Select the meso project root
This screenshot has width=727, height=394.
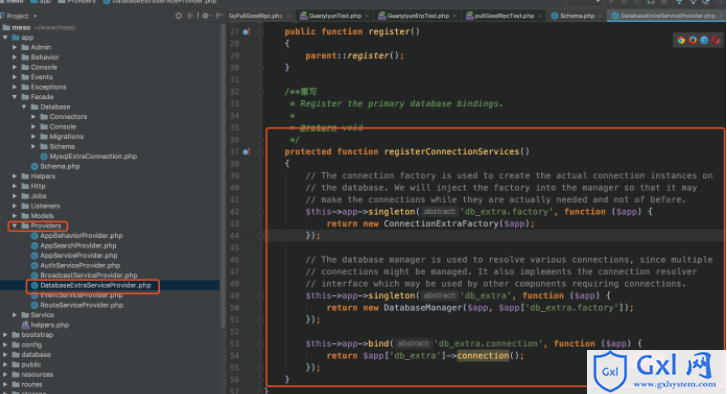coord(21,28)
